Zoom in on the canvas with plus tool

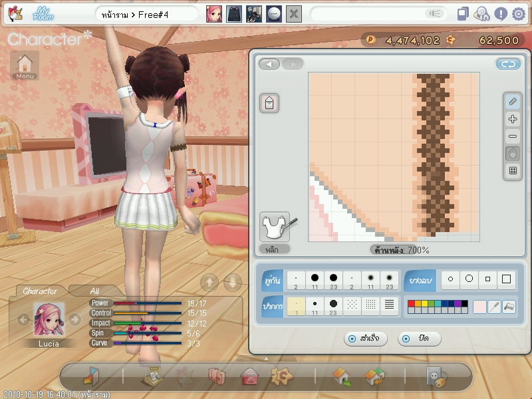(x=513, y=119)
